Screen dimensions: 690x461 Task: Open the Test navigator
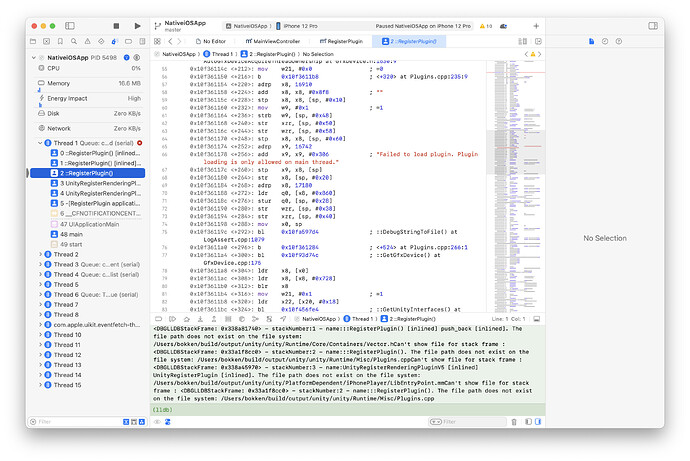click(x=101, y=41)
